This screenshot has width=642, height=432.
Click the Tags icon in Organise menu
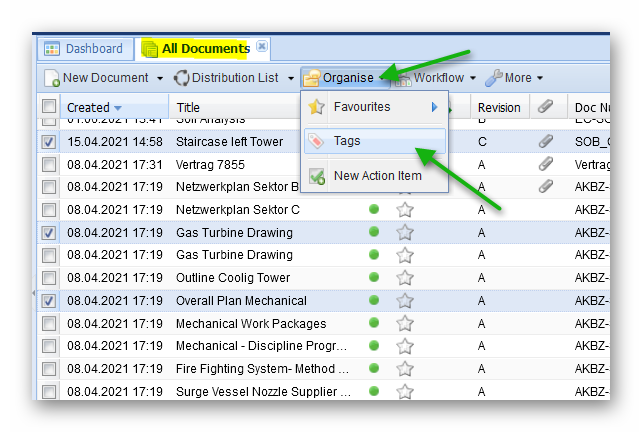point(317,142)
